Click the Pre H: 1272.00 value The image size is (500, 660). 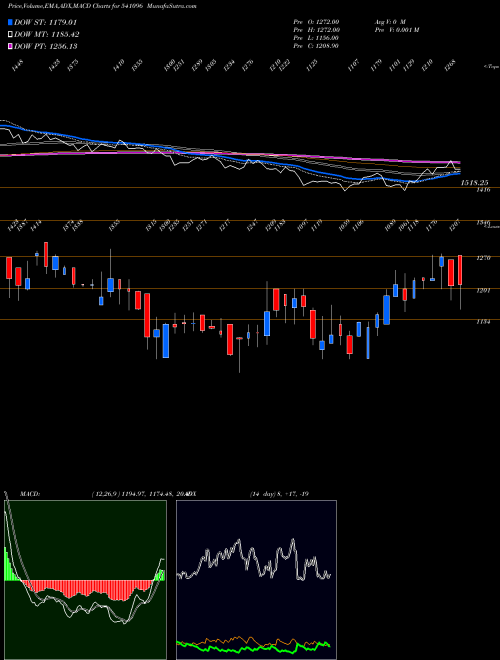click(x=317, y=29)
